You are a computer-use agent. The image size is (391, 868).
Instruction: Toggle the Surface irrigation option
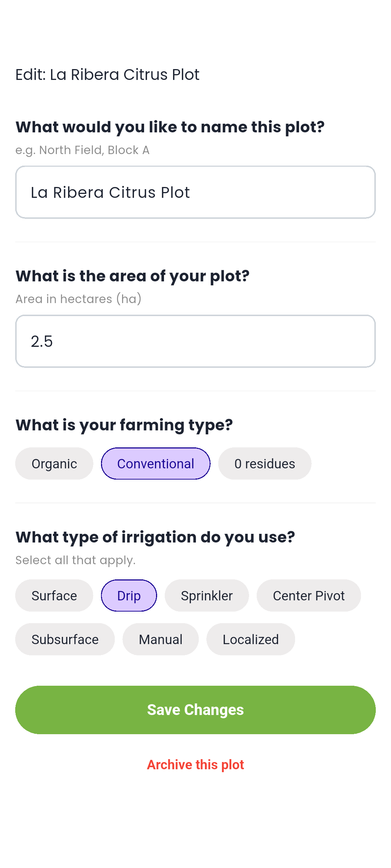(x=54, y=596)
